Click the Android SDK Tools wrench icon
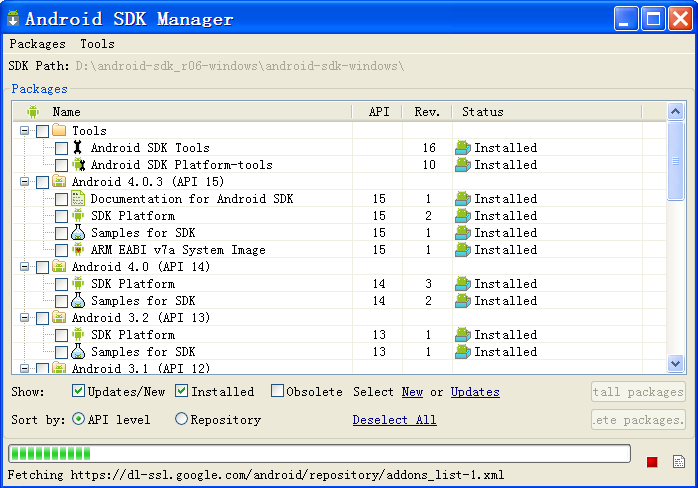 [78, 148]
